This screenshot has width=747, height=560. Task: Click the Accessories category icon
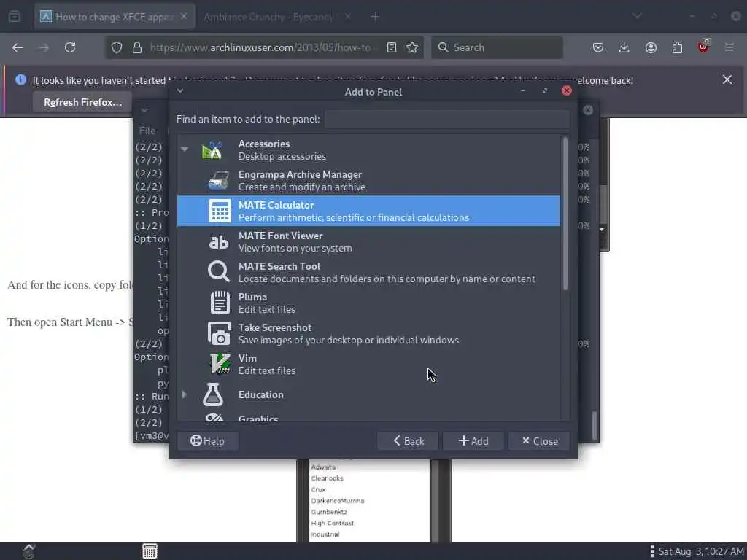[212, 150]
